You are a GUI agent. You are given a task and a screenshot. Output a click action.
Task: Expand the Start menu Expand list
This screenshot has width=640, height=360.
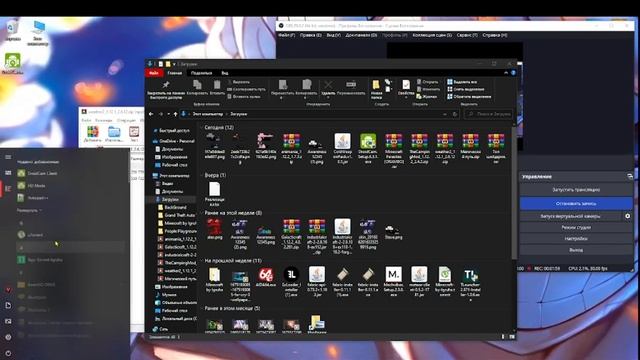point(29,210)
